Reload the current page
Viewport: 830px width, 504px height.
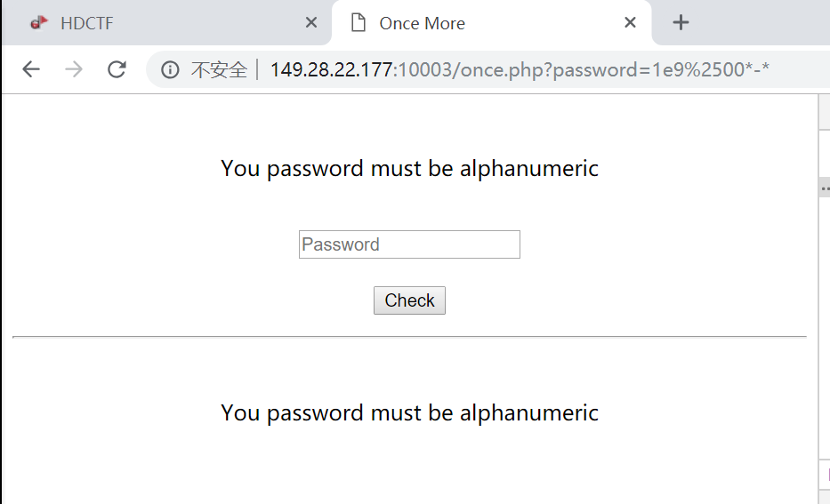pyautogui.click(x=117, y=69)
